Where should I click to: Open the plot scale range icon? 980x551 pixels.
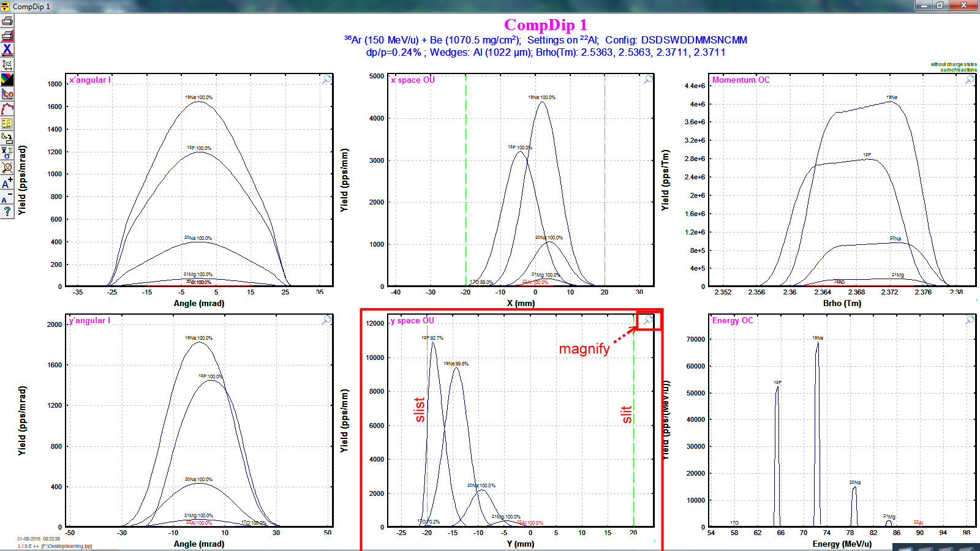(7, 64)
